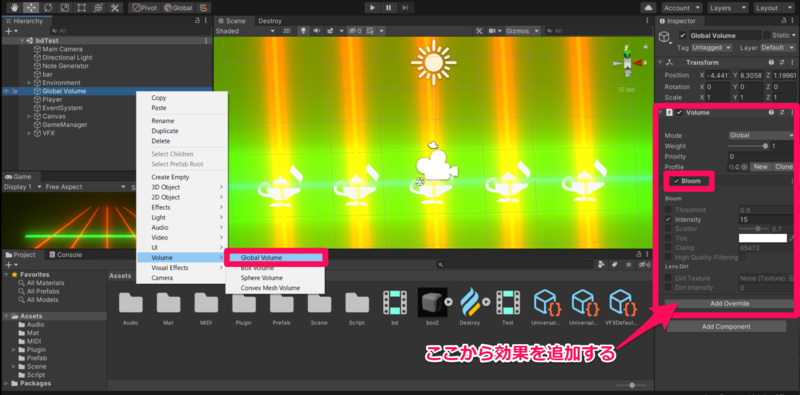Open the Layout dropdown
Image resolution: width=800 pixels, height=395 pixels.
pos(774,8)
